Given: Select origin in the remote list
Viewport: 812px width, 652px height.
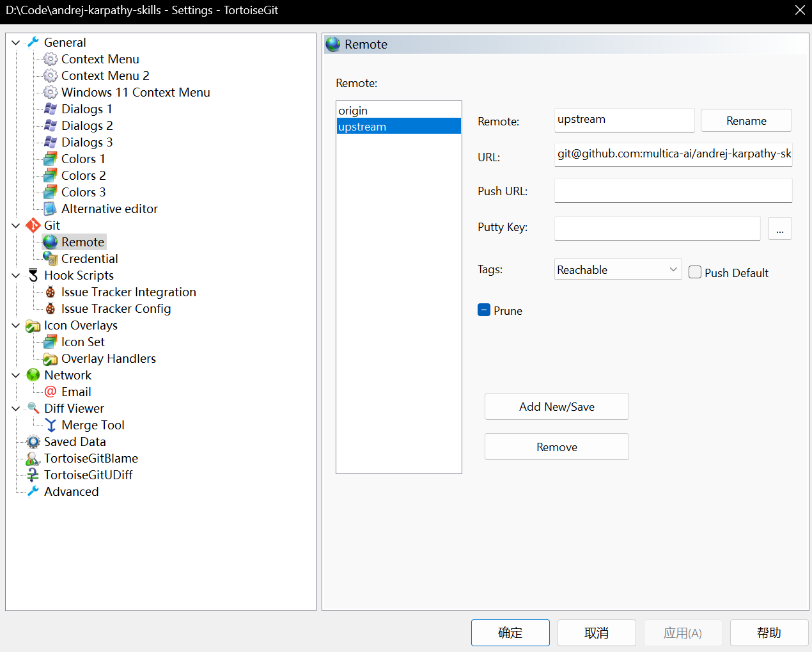Looking at the screenshot, I should click(398, 110).
